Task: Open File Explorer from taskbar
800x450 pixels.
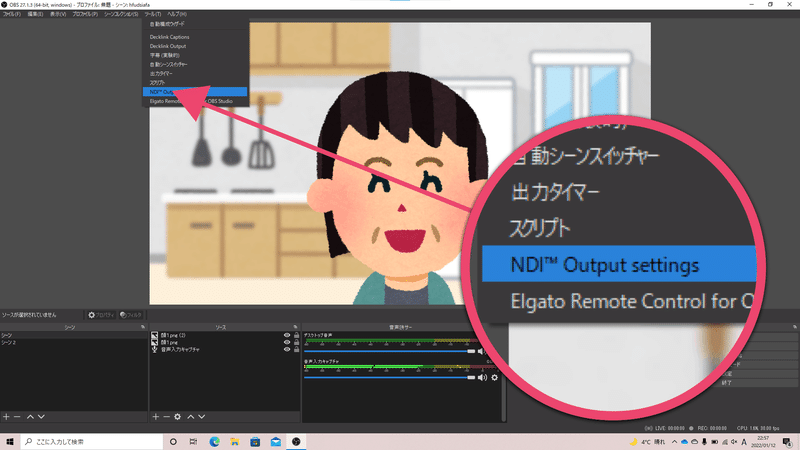Action: pyautogui.click(x=235, y=442)
